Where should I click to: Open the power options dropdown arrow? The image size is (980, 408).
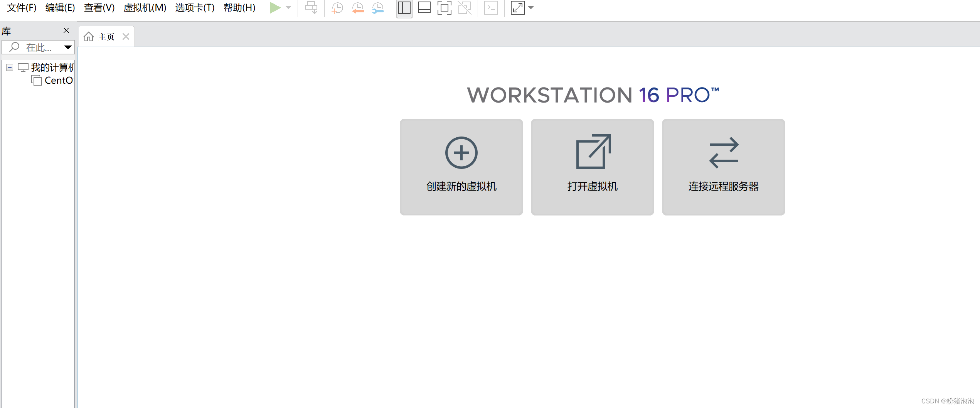pos(288,8)
